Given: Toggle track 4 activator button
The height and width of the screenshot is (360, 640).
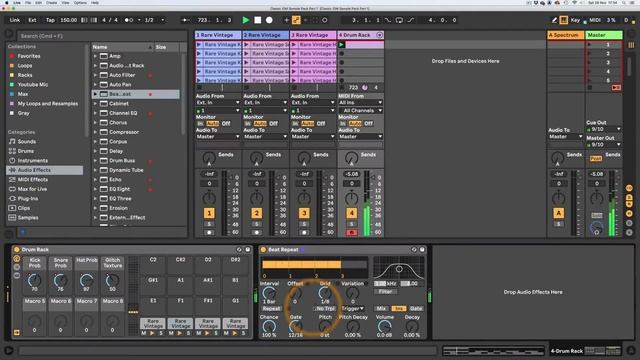Looking at the screenshot, I should (x=351, y=213).
